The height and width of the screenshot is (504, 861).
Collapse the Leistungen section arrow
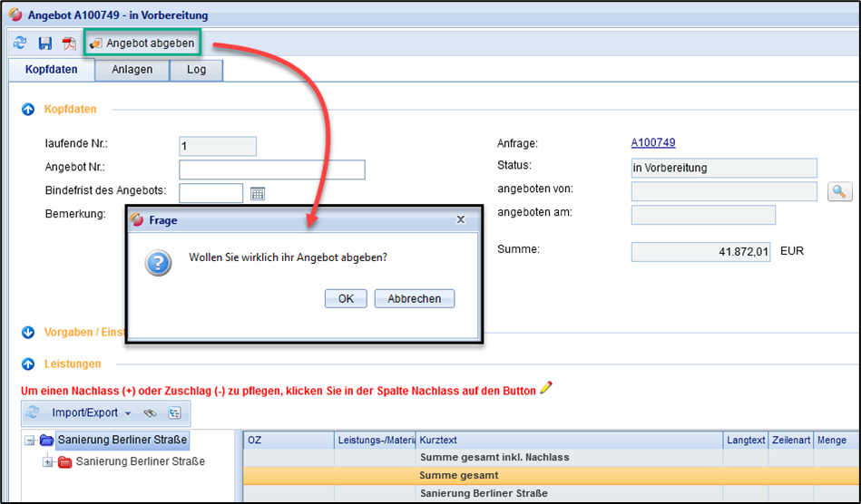27,363
